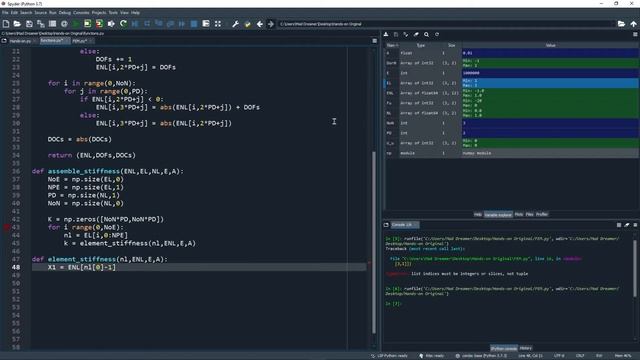640x360 pixels.
Task: Switch to the Plots pane tab
Action: pyautogui.click(x=519, y=214)
